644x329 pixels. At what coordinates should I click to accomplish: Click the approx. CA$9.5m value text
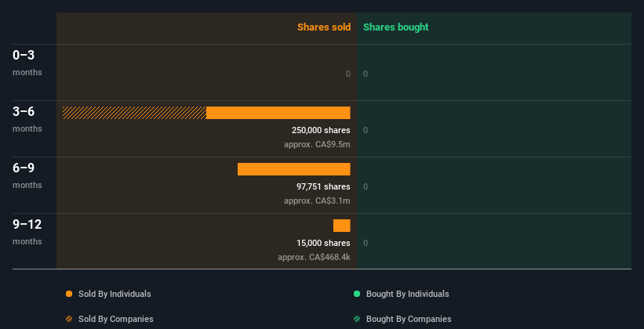click(317, 145)
